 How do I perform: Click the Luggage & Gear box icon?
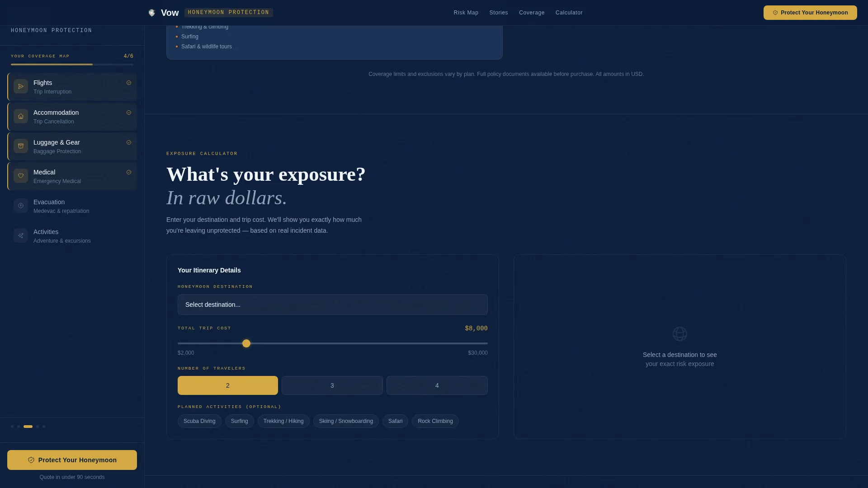click(x=21, y=146)
